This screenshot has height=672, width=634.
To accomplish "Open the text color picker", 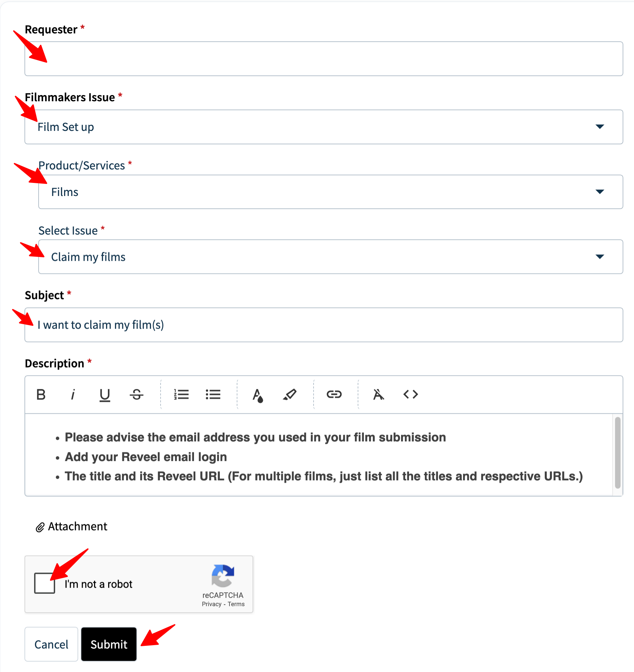I will click(x=258, y=394).
